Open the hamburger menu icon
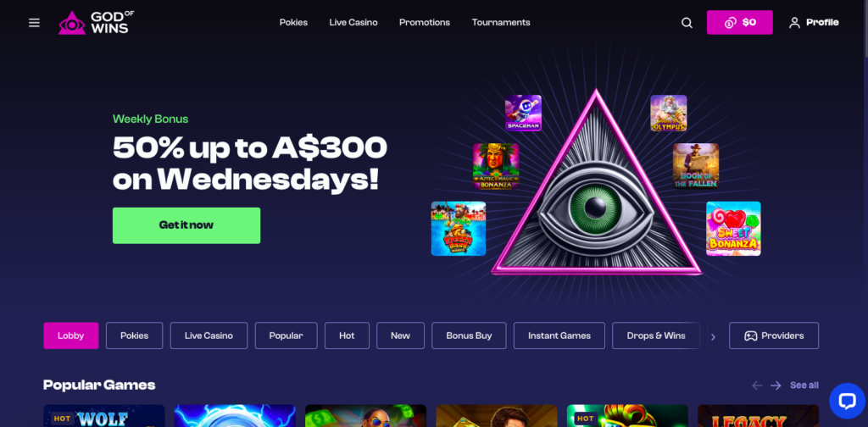This screenshot has width=868, height=427. 34,23
